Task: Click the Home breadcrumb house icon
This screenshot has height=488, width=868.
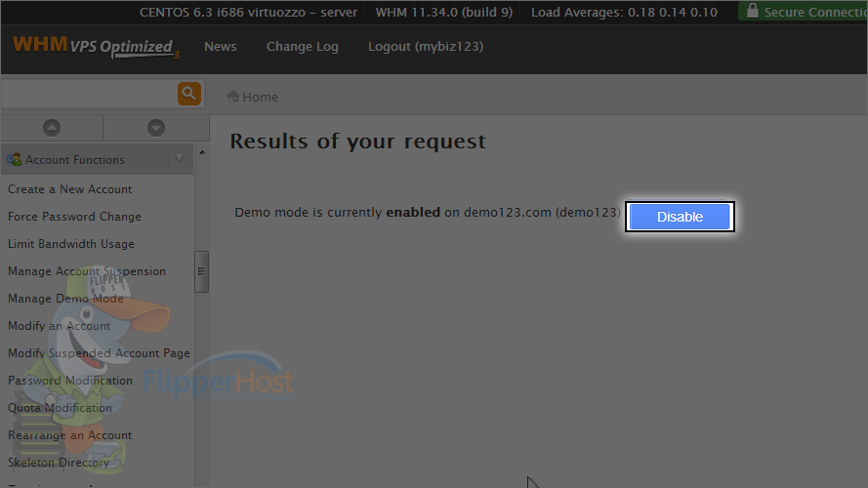Action: pos(233,97)
